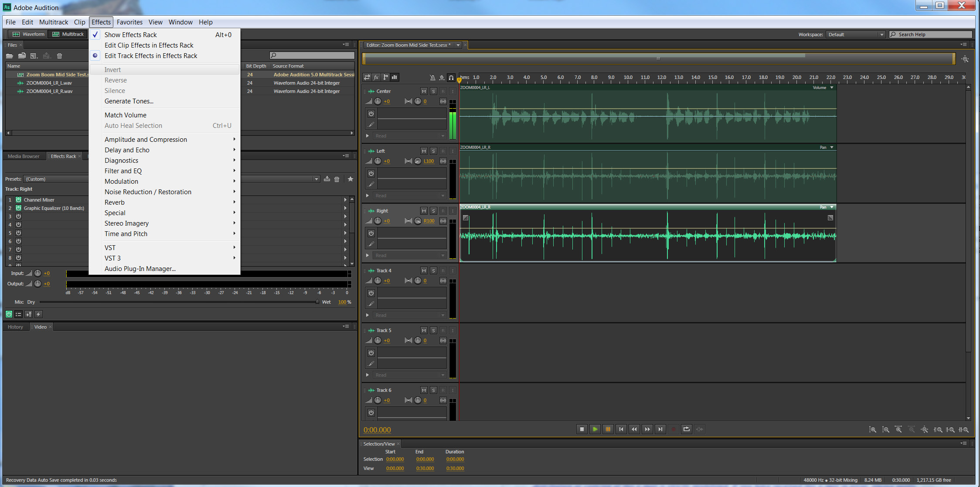This screenshot has height=487, width=980.
Task: Click the Stop button in transport
Action: point(582,429)
